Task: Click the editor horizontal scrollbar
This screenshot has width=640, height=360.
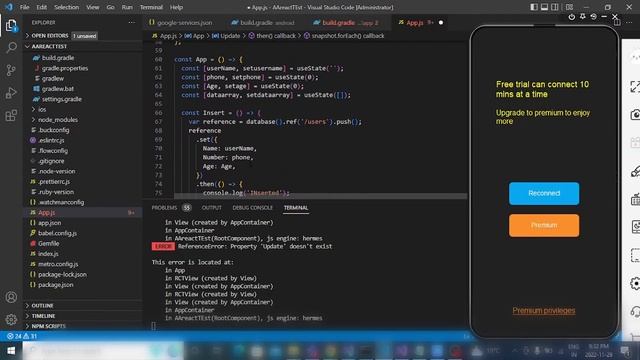Action: (320, 196)
